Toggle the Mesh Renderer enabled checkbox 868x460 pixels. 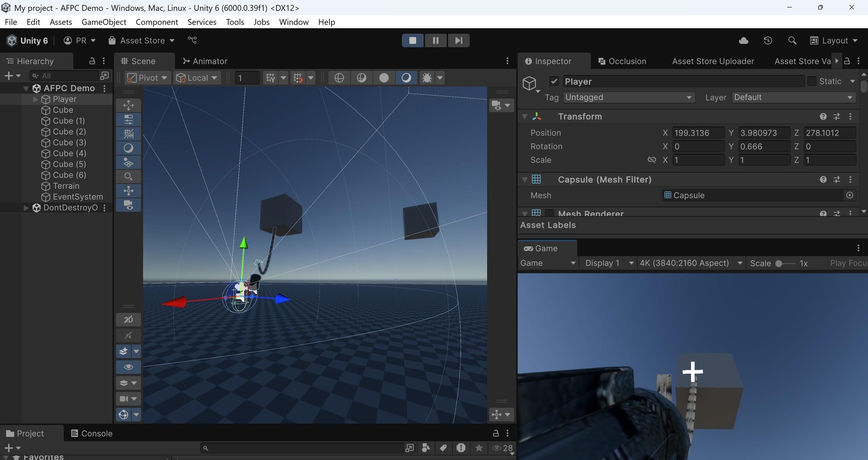[549, 213]
